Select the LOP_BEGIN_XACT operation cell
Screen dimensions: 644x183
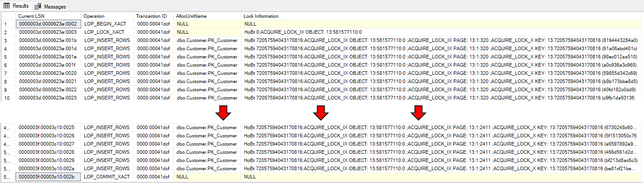[108, 24]
